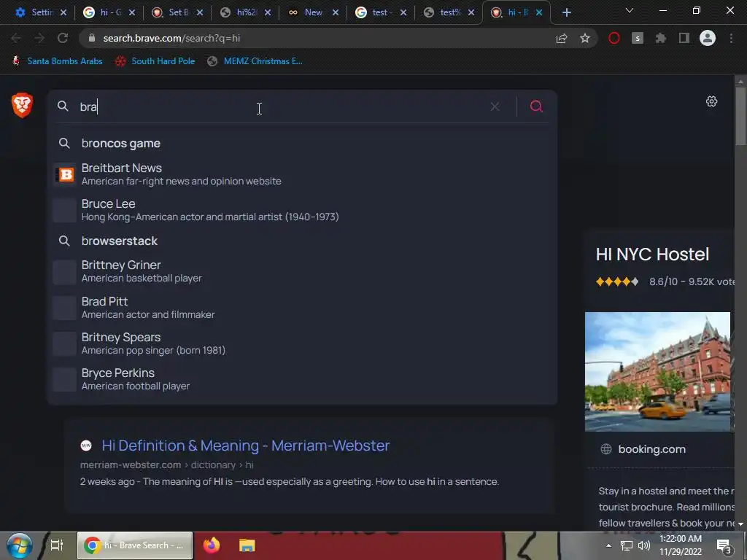The image size is (747, 560).
Task: Click the Brave Search taskbar window button
Action: [x=135, y=545]
